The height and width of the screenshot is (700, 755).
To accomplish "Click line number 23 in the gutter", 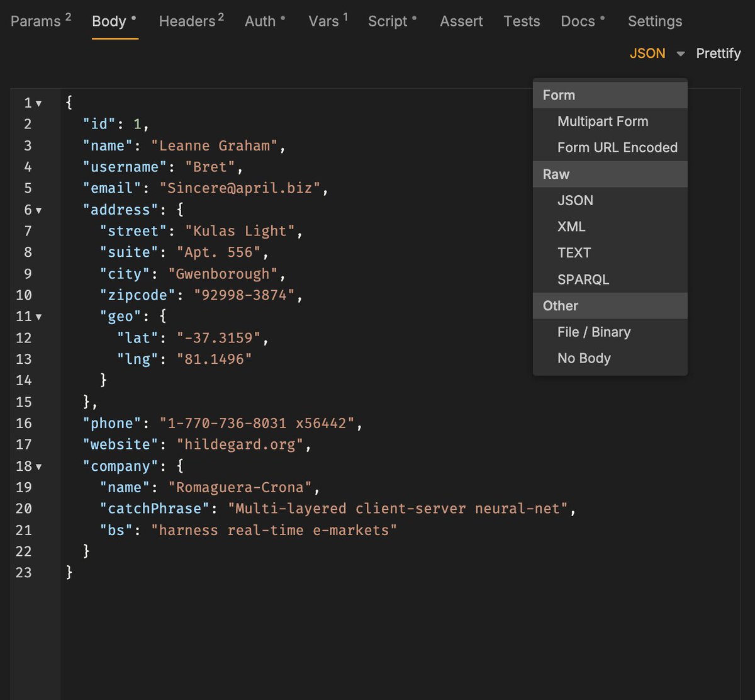I will tap(24, 573).
